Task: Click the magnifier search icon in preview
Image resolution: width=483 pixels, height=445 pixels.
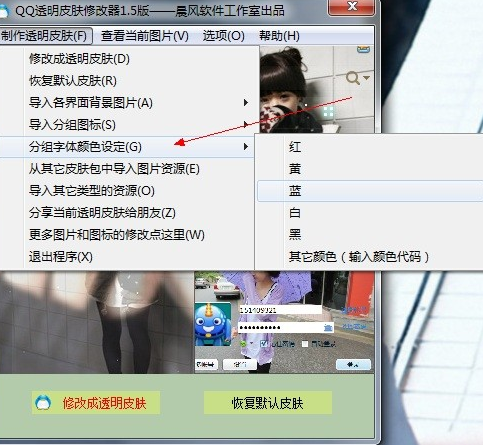Action: click(352, 78)
